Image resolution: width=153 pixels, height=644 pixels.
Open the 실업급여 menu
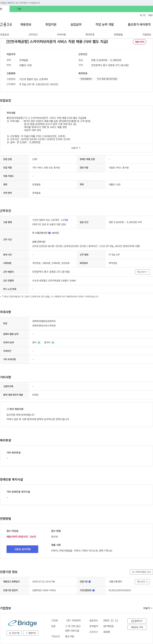76,24
